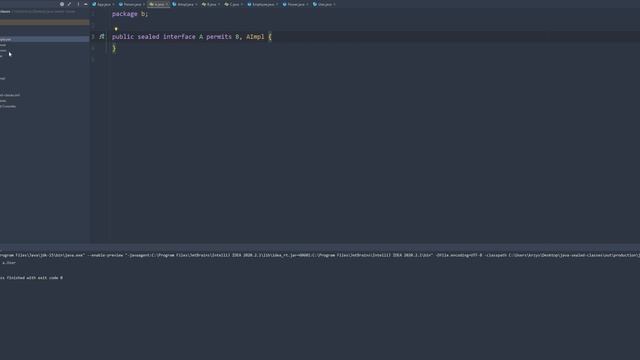Switch to the B.java editor tab
This screenshot has height=360, width=640.
pyautogui.click(x=211, y=4)
